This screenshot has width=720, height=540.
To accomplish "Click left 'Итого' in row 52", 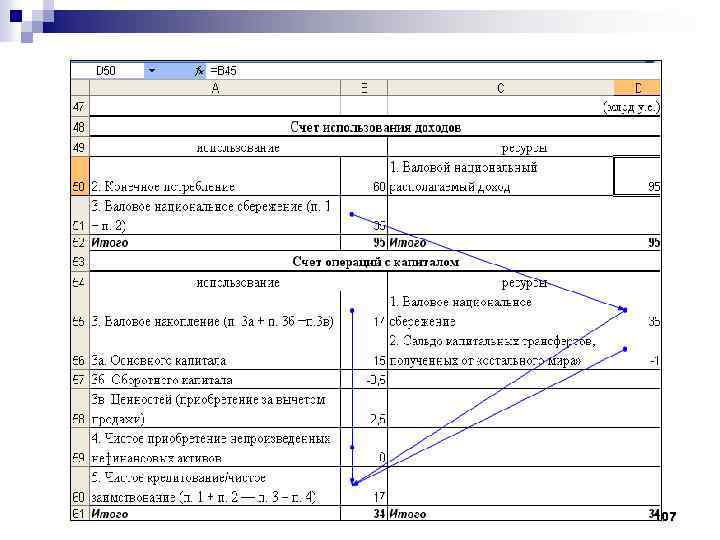I will point(109,242).
